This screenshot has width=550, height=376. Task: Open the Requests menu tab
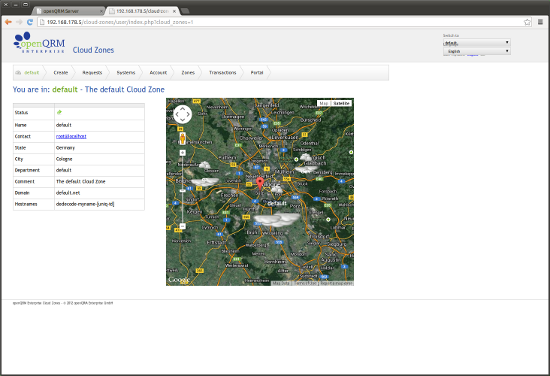[92, 73]
